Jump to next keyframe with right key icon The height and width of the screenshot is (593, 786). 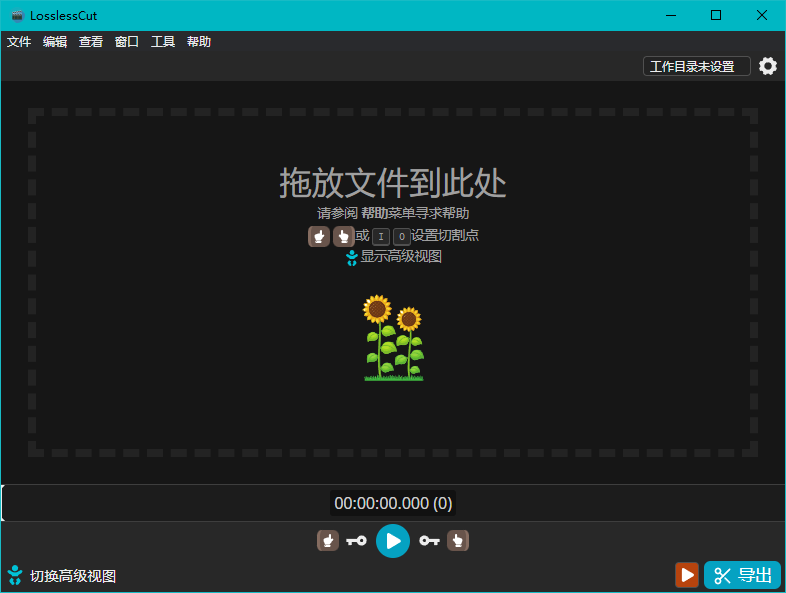click(430, 541)
